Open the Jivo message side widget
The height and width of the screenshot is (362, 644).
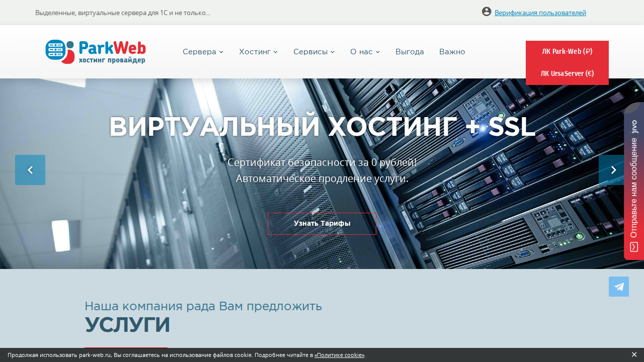click(634, 181)
